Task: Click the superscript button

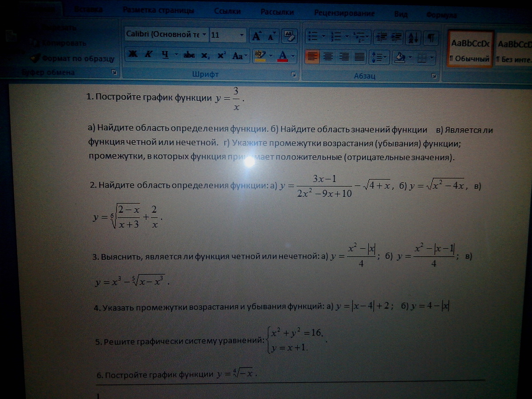Action: tap(221, 56)
